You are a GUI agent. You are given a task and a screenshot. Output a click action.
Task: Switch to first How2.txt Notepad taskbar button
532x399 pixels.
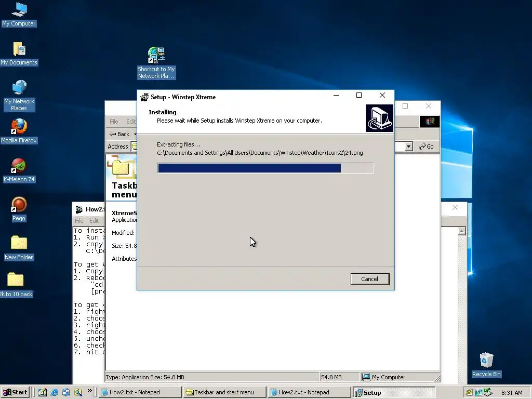coord(140,392)
